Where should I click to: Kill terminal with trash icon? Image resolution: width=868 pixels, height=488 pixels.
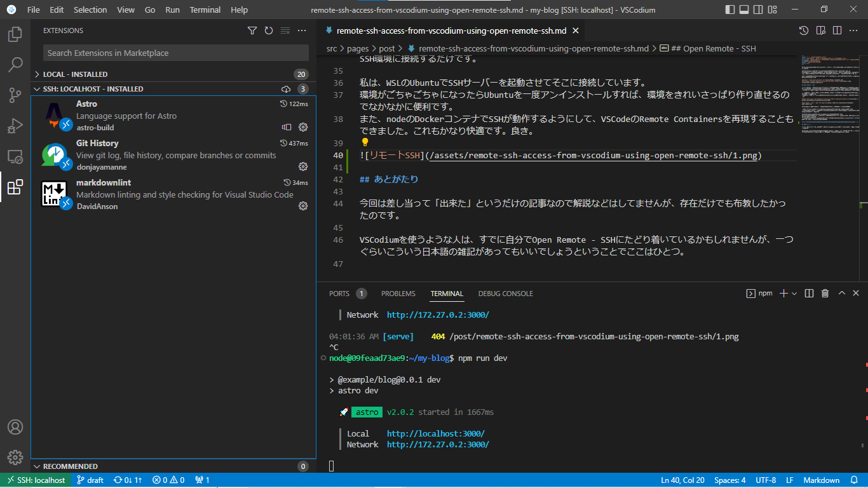point(825,293)
